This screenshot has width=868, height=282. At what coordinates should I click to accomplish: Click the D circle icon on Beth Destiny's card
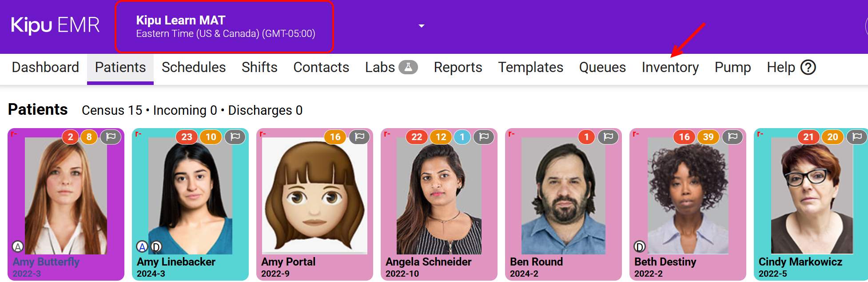(639, 247)
